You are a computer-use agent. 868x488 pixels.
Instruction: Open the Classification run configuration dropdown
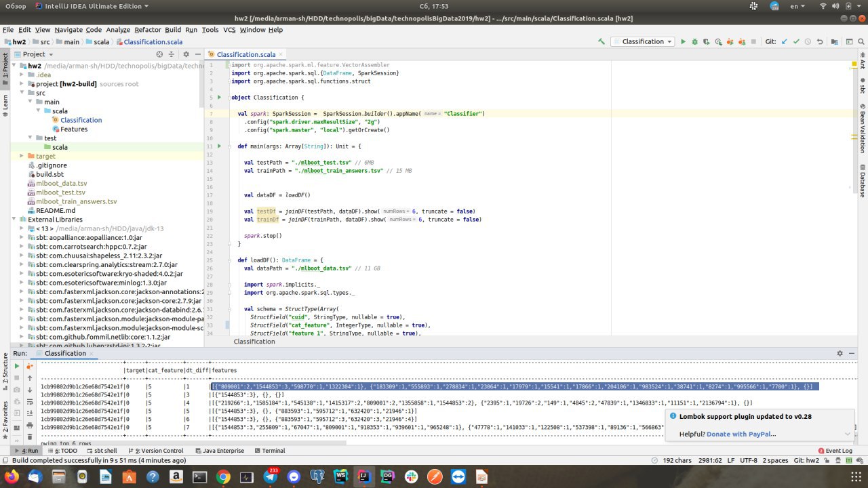[643, 42]
